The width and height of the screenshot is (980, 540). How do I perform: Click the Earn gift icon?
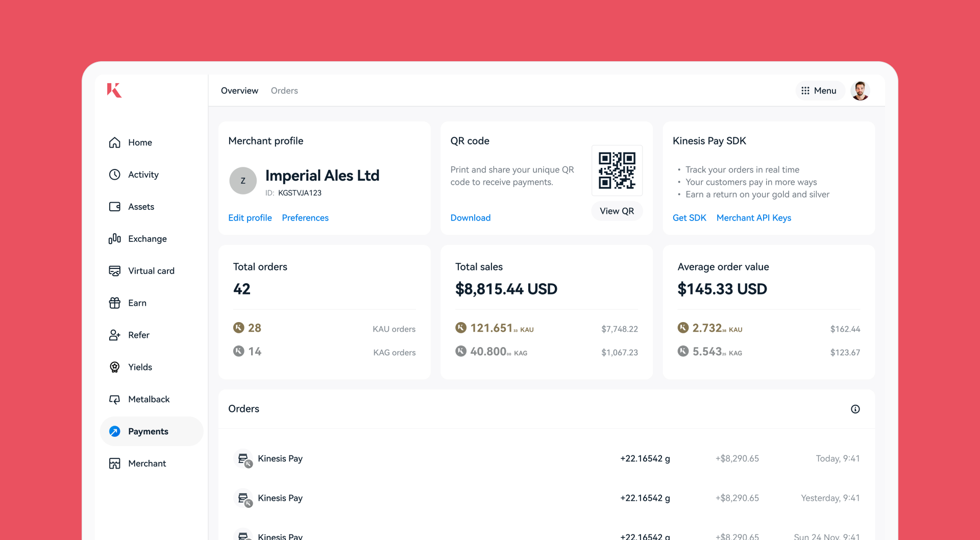[x=115, y=303]
